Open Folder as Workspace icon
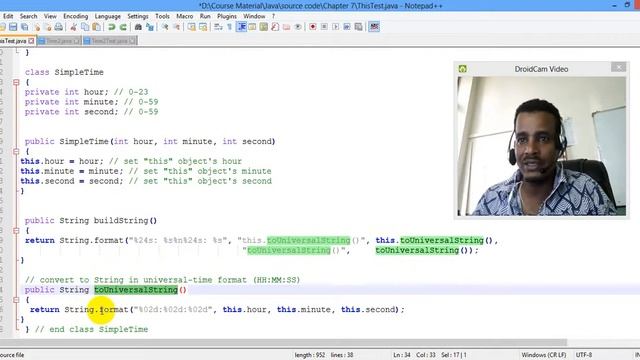The height and width of the screenshot is (360, 640). pos(287,27)
